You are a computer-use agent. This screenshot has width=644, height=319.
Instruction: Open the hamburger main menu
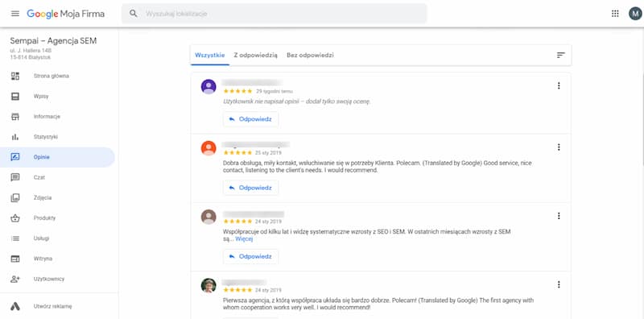pyautogui.click(x=15, y=14)
